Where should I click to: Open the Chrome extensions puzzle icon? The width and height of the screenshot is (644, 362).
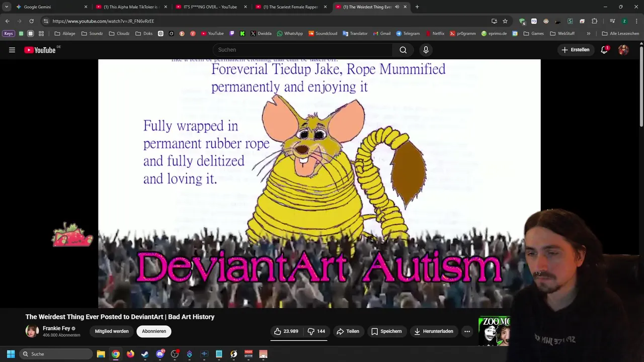point(594,21)
